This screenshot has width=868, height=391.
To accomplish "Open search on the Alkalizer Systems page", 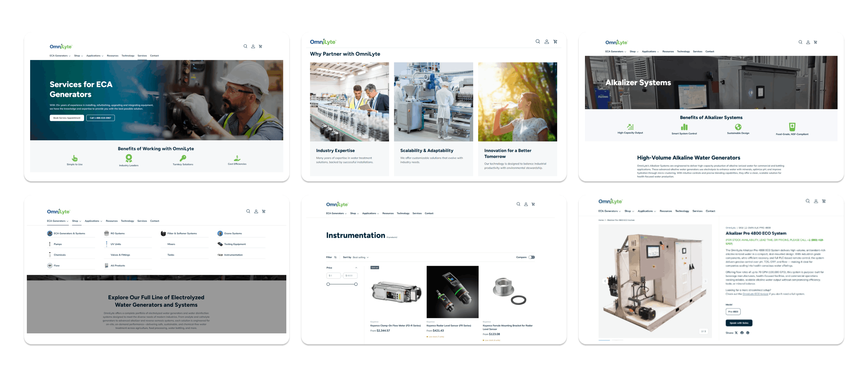I will click(800, 42).
